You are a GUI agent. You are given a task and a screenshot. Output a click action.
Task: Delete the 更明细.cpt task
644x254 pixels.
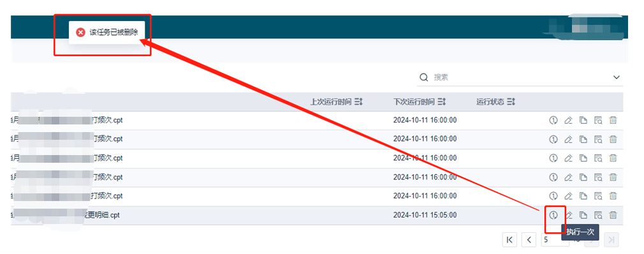[613, 215]
